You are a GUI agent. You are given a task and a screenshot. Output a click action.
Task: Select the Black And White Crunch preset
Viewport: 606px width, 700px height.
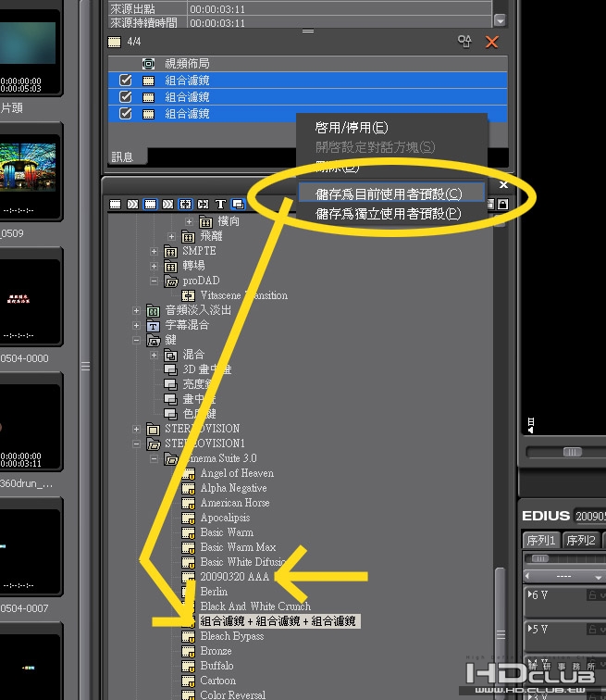pos(255,606)
